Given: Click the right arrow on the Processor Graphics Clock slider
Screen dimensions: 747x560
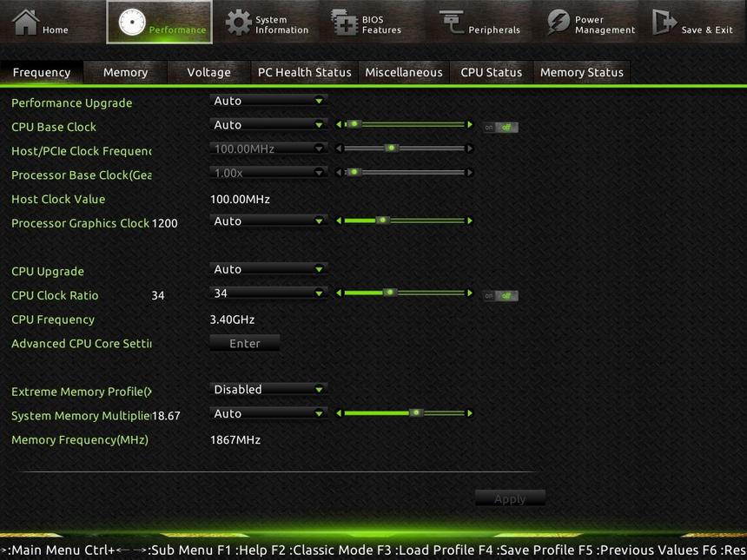Looking at the screenshot, I should pyautogui.click(x=470, y=221).
